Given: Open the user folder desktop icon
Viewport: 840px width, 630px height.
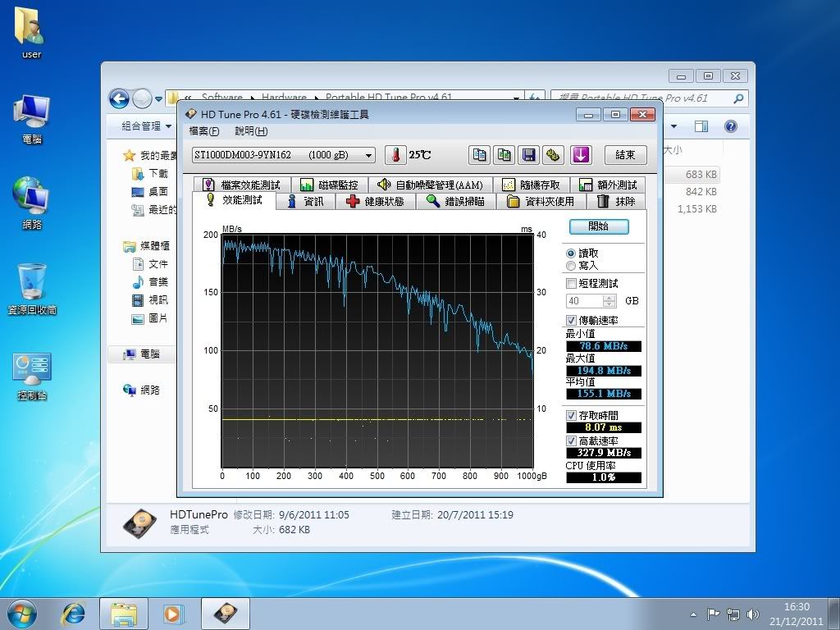Looking at the screenshot, I should [31, 33].
